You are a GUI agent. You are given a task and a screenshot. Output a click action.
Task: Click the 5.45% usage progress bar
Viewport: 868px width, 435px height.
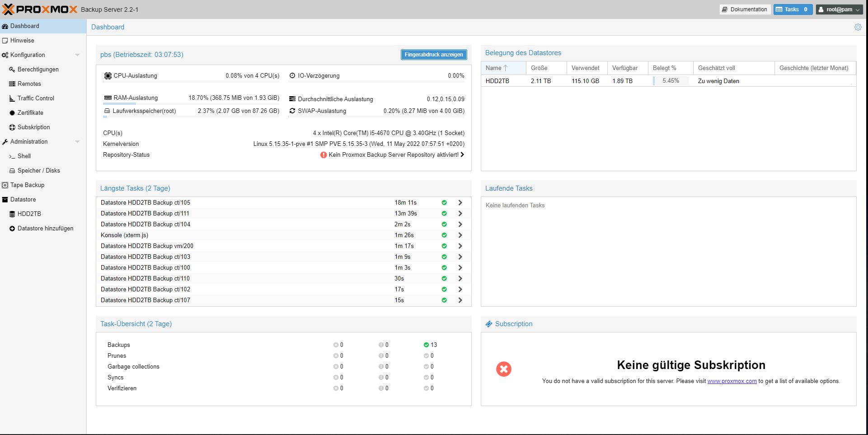tap(671, 81)
